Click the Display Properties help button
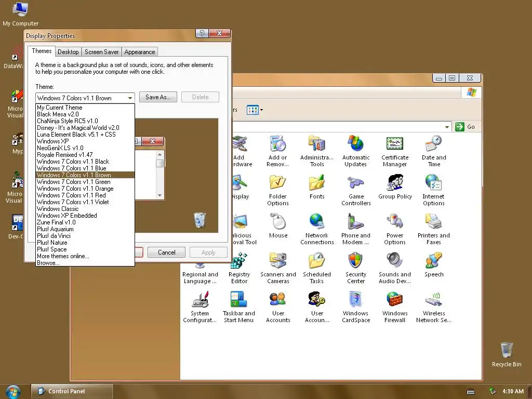Image resolution: width=532 pixels, height=399 pixels. tap(202, 33)
